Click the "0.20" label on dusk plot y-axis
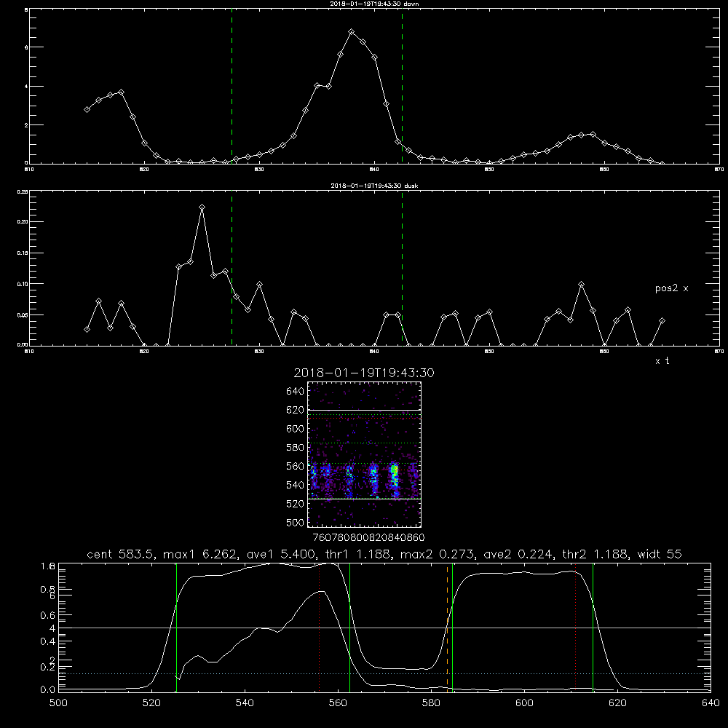 click(x=23, y=222)
